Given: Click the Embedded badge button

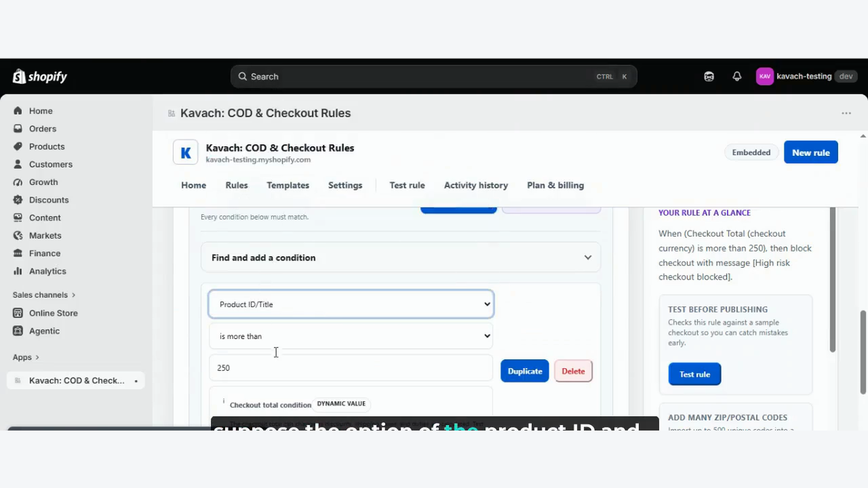Looking at the screenshot, I should (751, 152).
